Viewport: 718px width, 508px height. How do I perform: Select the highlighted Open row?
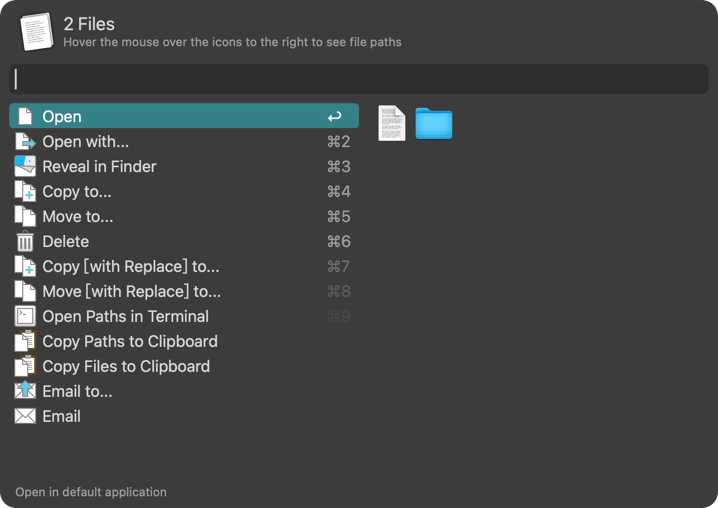click(x=184, y=117)
